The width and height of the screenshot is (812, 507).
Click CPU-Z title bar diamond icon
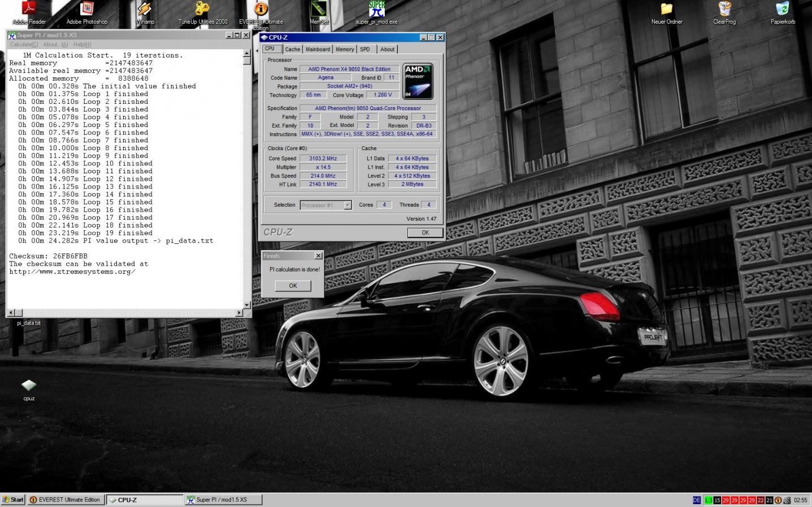click(264, 37)
